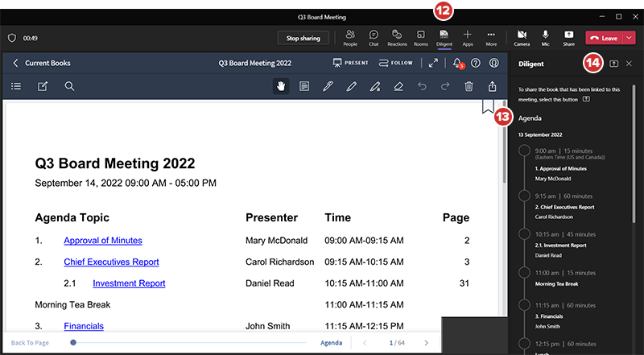Viewport: 644px width, 355px height.
Task: Switch to the People panel
Action: click(x=350, y=37)
